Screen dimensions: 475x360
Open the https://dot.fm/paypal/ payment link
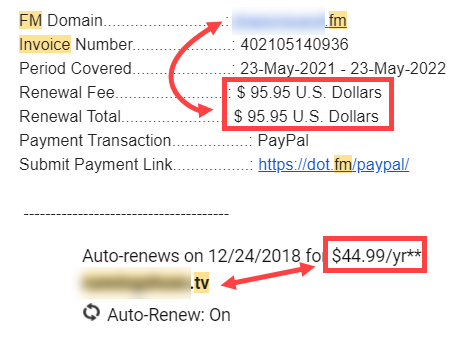[334, 164]
